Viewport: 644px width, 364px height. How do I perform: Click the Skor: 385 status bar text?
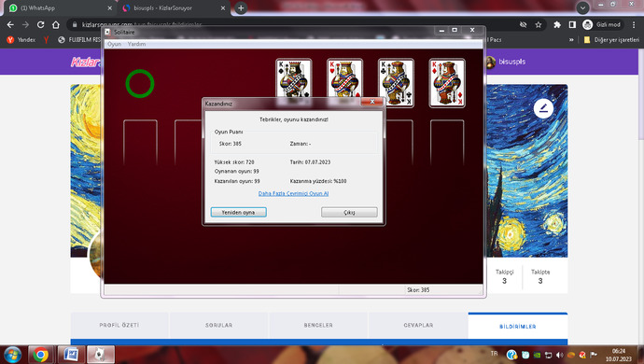[418, 290]
